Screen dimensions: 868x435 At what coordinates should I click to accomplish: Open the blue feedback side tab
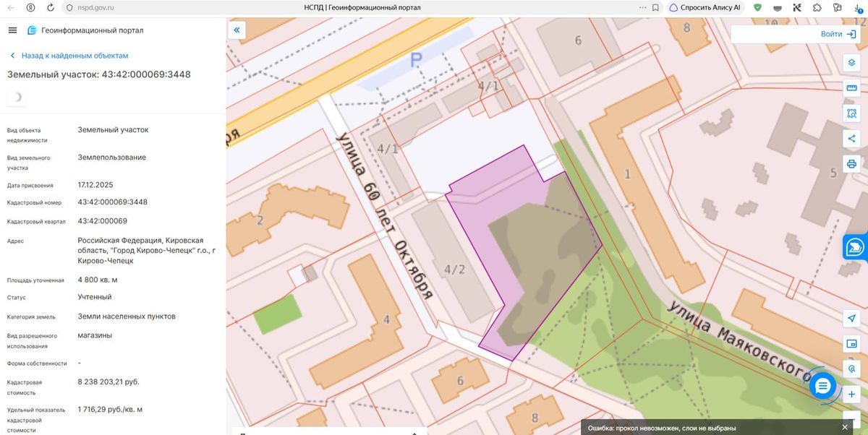856,246
